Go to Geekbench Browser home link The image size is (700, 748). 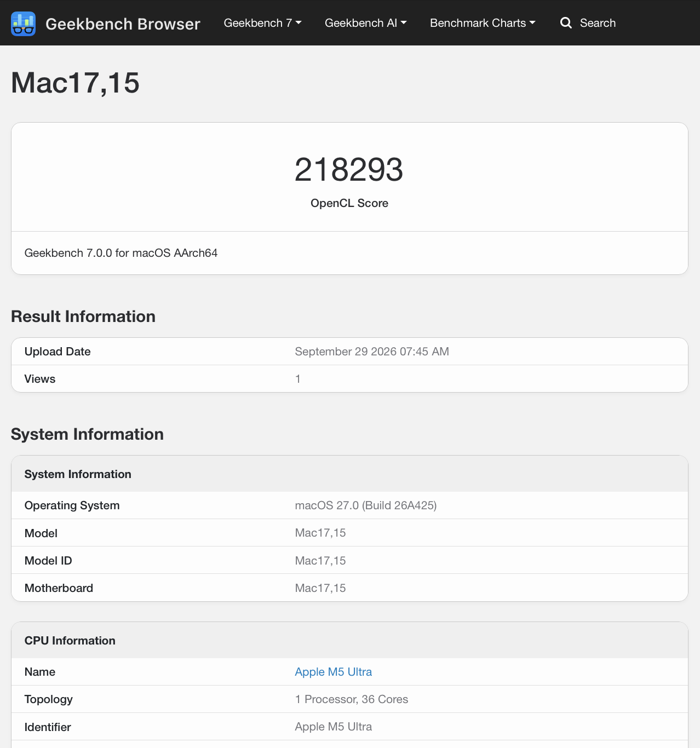tap(123, 24)
